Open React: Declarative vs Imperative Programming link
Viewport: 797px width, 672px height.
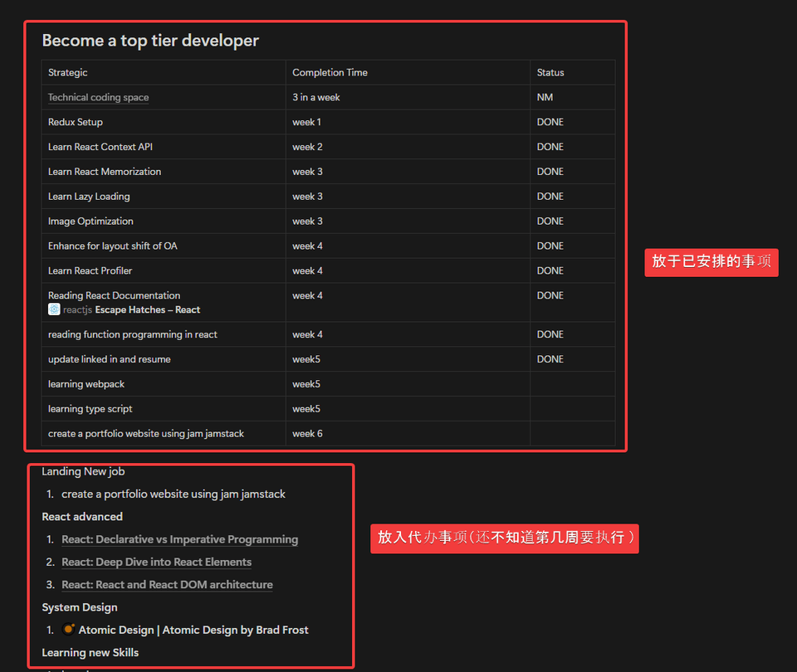coord(179,539)
